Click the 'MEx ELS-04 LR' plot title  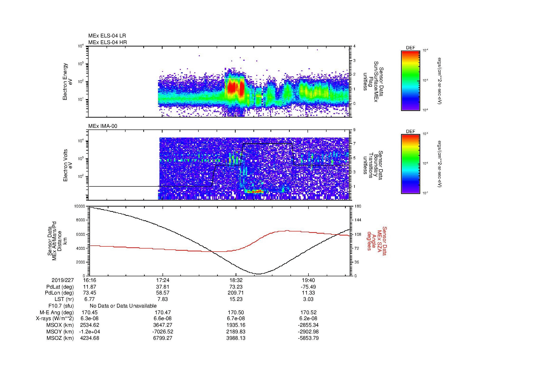point(107,36)
